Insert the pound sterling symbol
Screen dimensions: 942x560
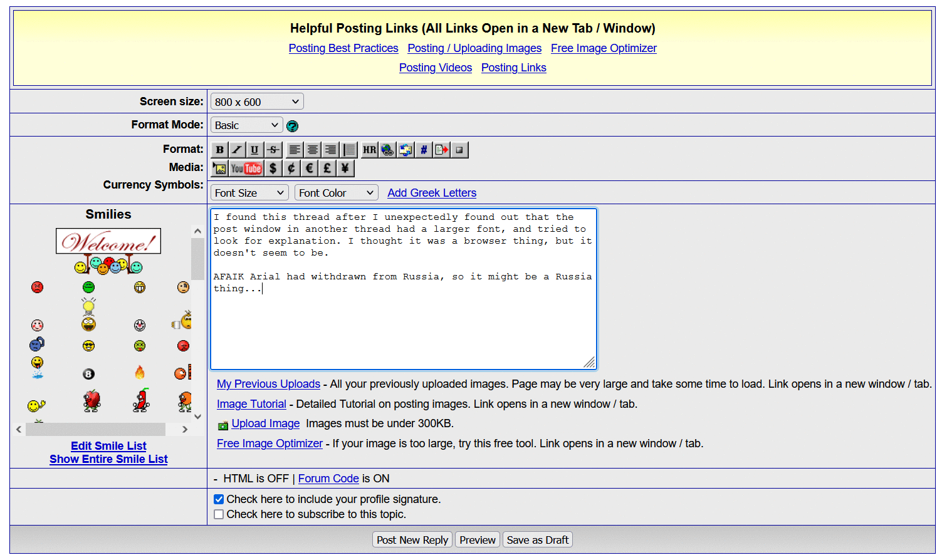click(327, 168)
